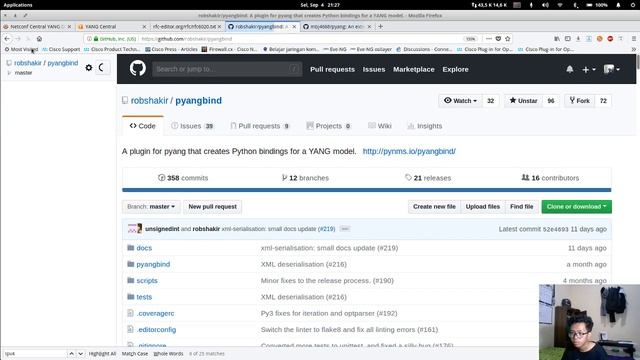Screen dimensions: 640x360
Task: Click the Unstar button
Action: [523, 101]
